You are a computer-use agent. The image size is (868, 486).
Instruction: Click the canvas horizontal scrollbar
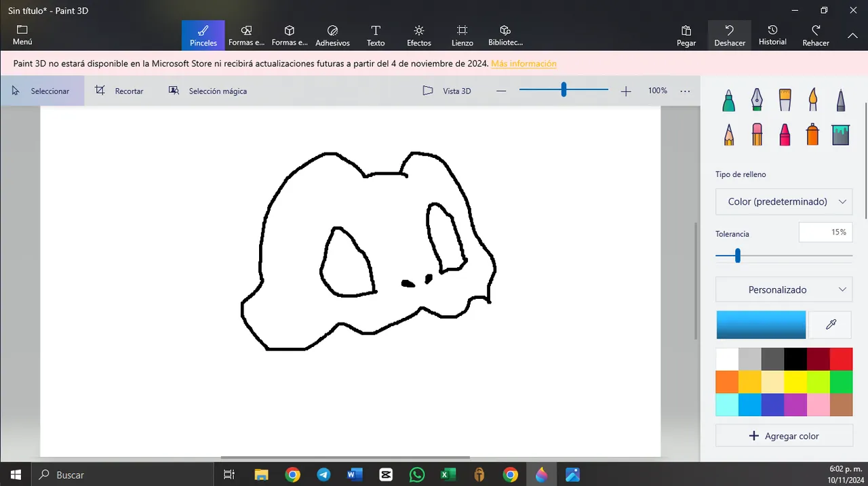[x=345, y=458]
